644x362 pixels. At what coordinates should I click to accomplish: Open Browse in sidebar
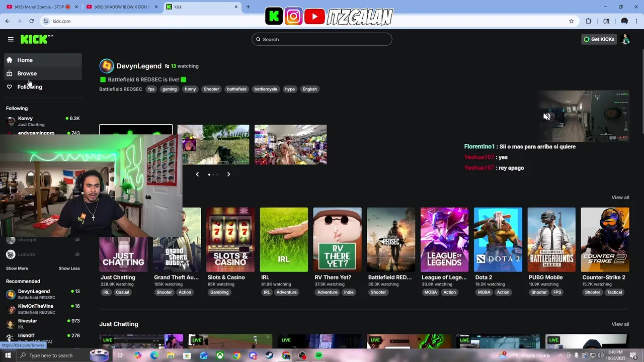coord(43,73)
